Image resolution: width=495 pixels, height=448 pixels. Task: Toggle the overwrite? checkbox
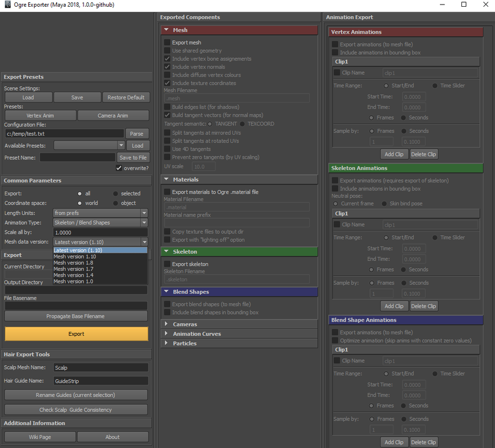click(x=119, y=168)
